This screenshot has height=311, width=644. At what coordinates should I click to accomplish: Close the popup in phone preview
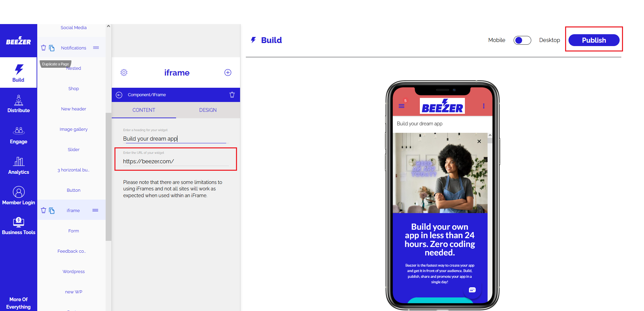[x=479, y=141]
